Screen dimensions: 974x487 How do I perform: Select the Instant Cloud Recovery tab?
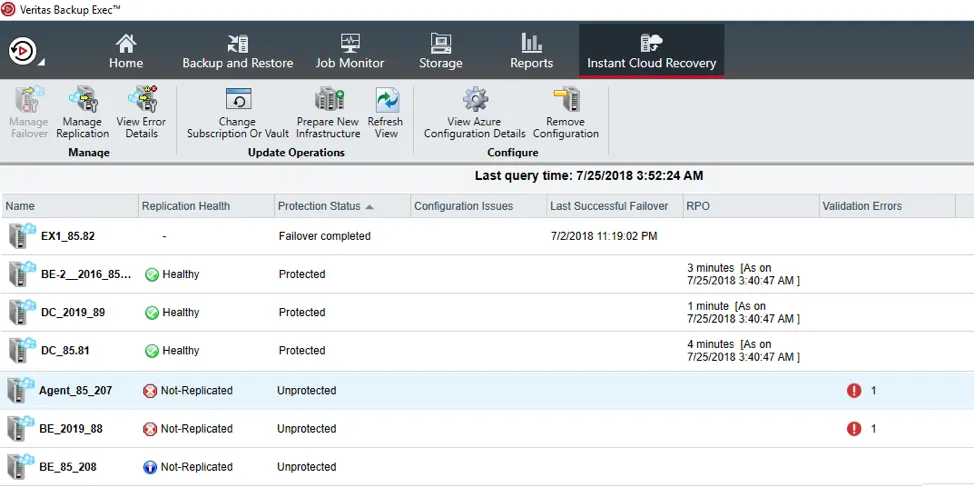point(652,51)
